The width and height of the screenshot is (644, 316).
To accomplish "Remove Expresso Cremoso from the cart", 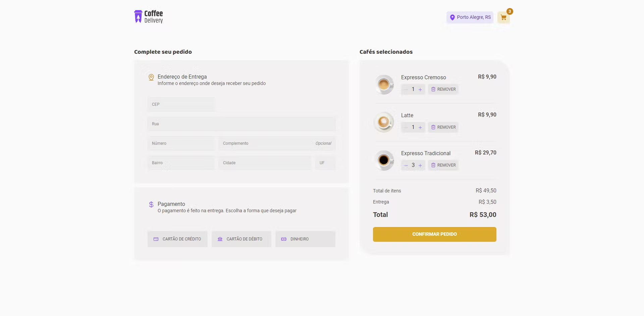I will pyautogui.click(x=443, y=89).
